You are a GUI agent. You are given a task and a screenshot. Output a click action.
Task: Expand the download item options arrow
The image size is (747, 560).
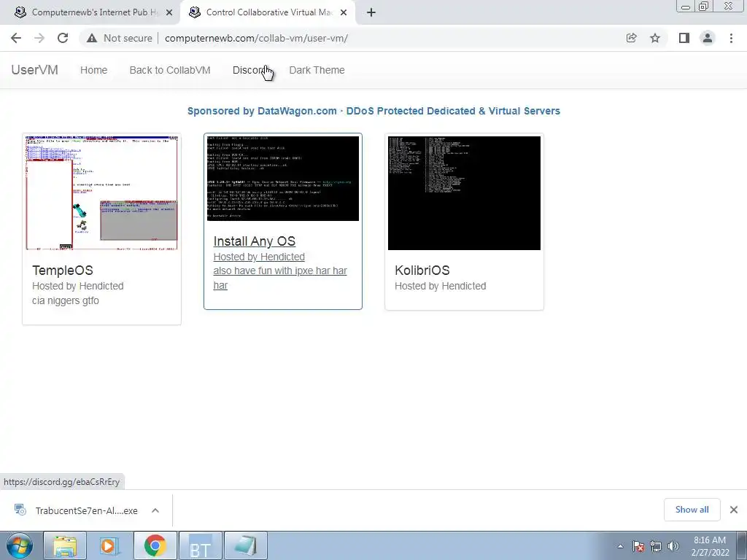pos(155,510)
